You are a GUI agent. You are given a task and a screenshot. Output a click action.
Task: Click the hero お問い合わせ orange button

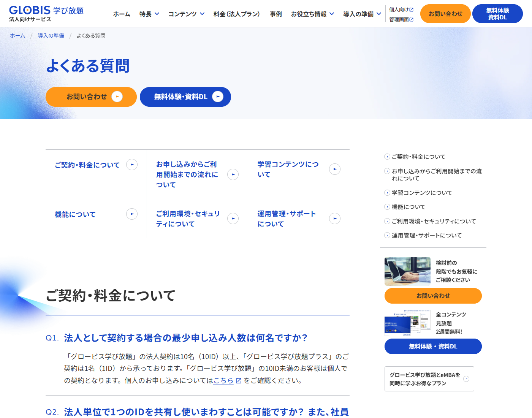(x=91, y=97)
